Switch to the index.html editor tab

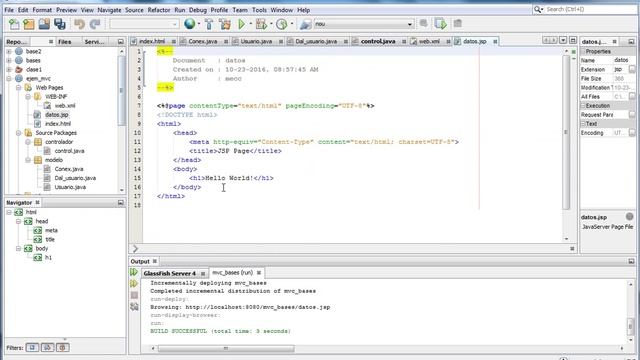tap(152, 41)
